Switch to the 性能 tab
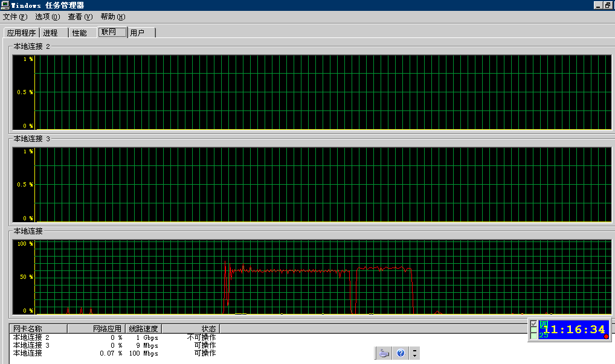The height and width of the screenshot is (364, 615). [83, 33]
